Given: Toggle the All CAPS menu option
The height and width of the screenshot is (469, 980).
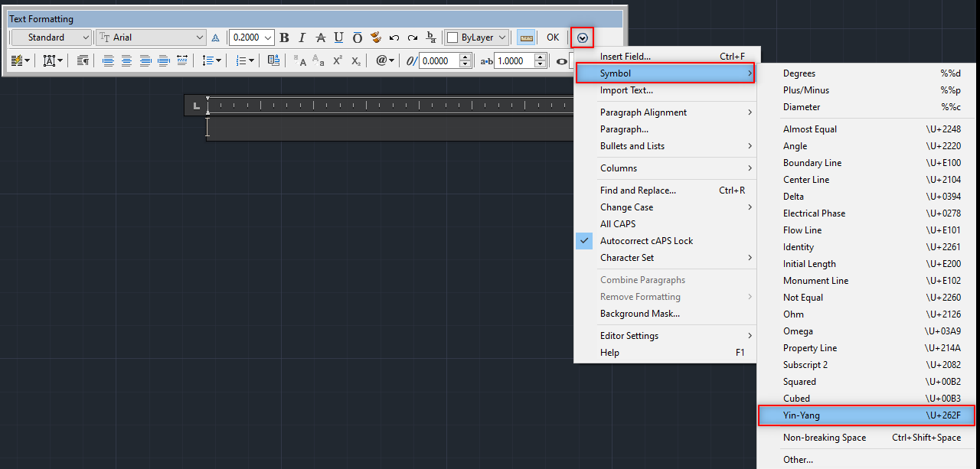Looking at the screenshot, I should click(x=665, y=224).
